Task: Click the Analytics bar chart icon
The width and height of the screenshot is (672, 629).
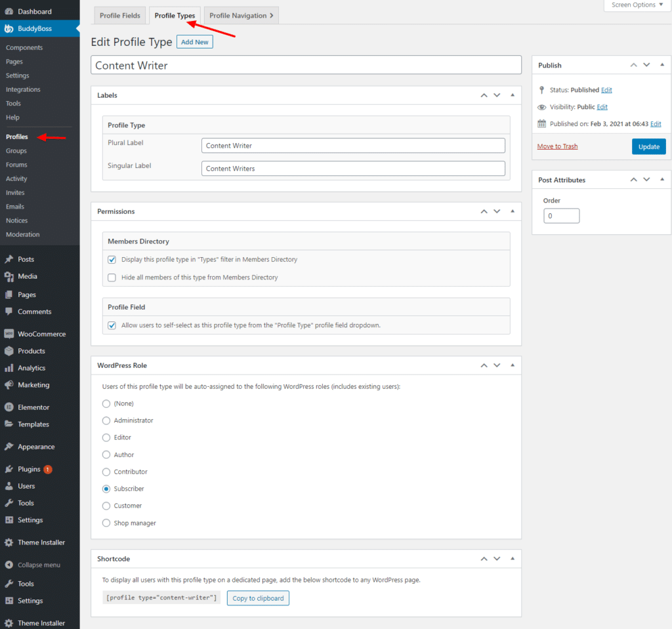Action: coord(9,368)
